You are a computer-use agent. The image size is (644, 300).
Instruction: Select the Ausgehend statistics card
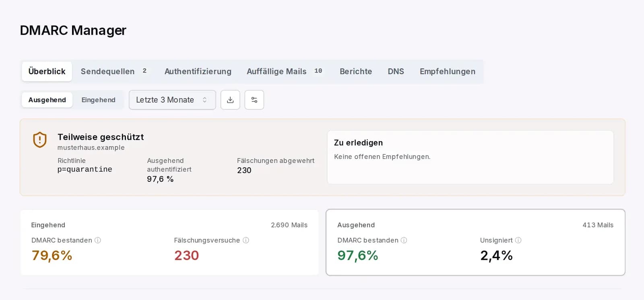point(475,242)
